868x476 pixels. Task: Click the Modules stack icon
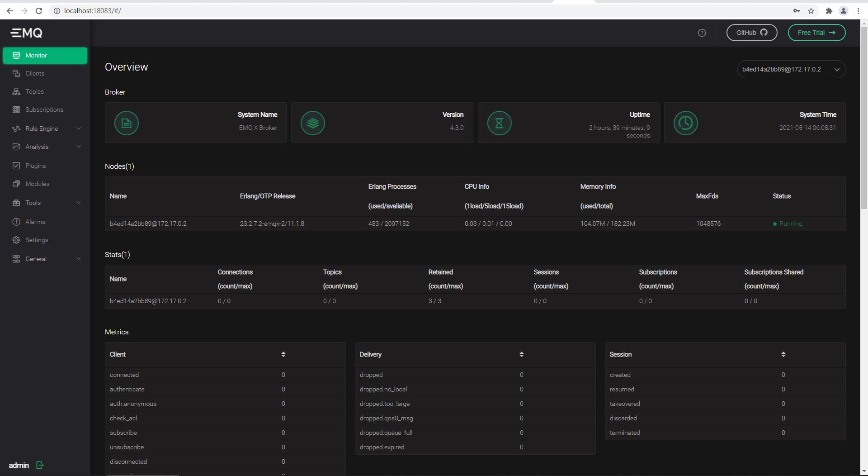click(x=16, y=184)
